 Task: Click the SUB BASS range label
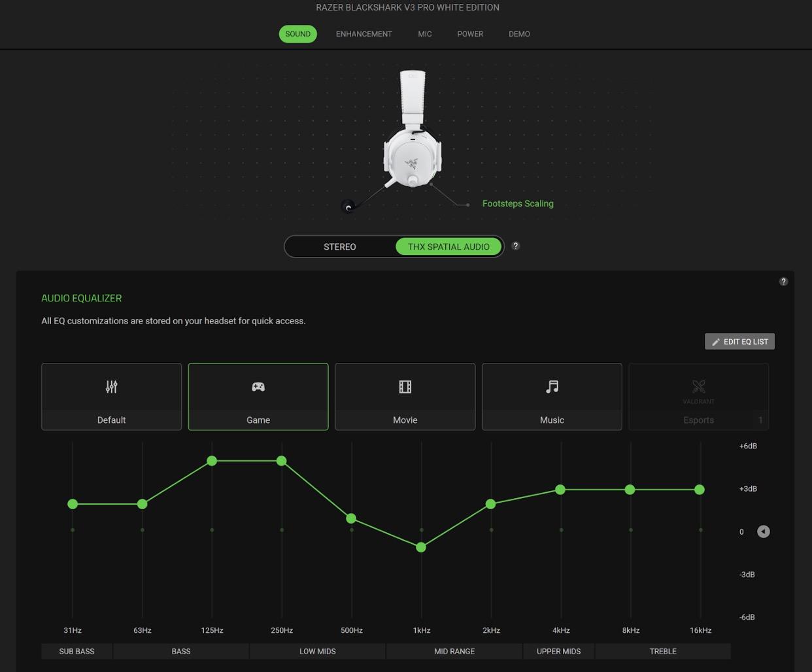click(76, 651)
